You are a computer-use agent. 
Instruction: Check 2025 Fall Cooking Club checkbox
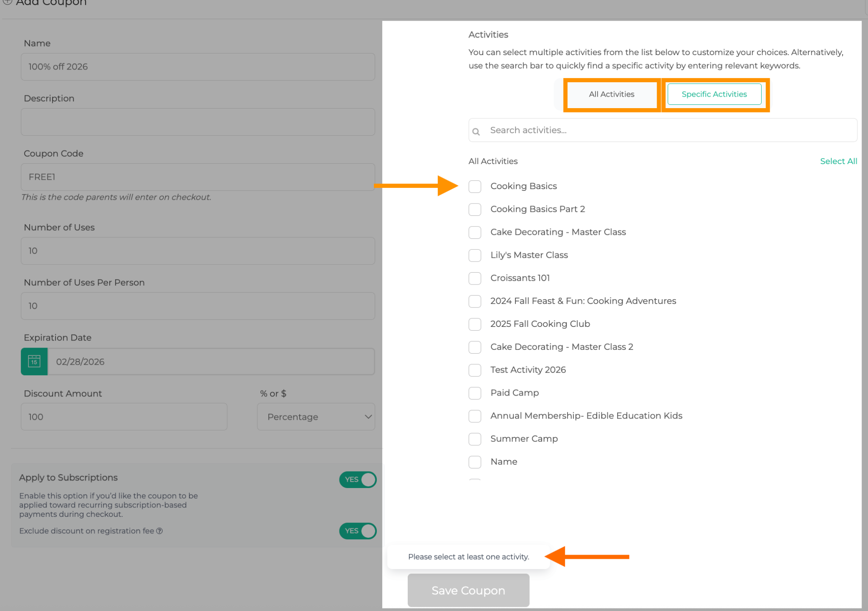coord(475,324)
